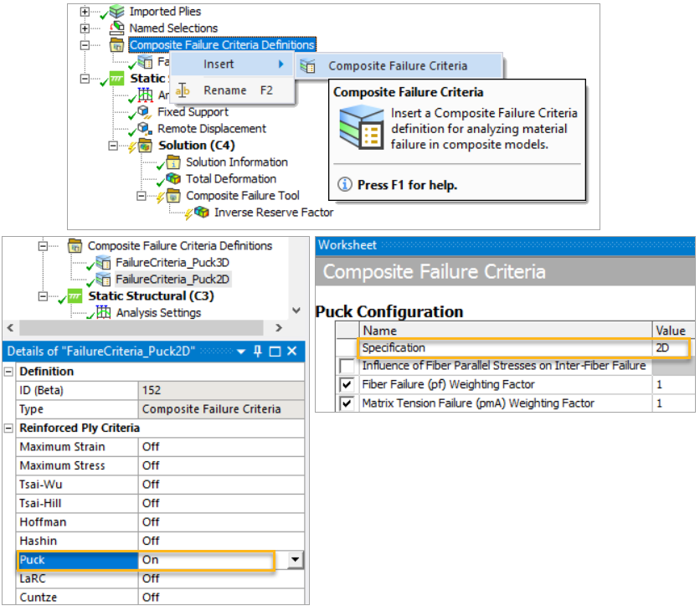Select the Hoffman row label
Image resolution: width=700 pixels, height=611 pixels.
click(78, 522)
